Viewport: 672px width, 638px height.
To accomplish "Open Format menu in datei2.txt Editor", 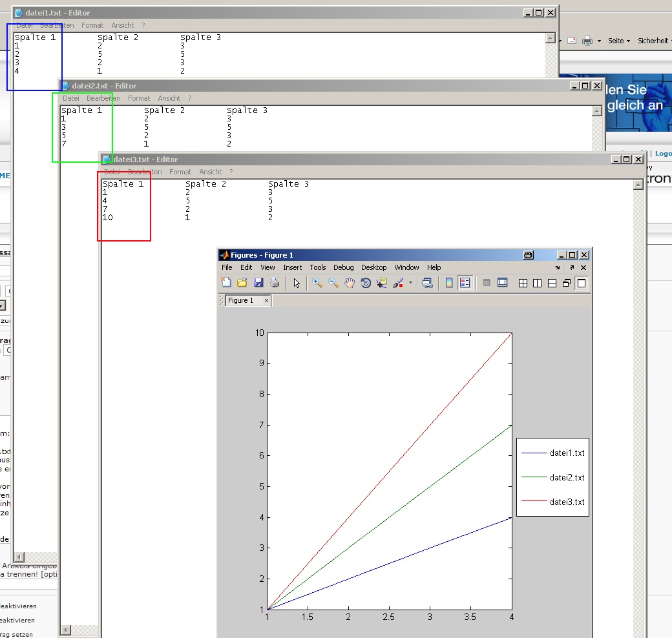I will point(139,98).
